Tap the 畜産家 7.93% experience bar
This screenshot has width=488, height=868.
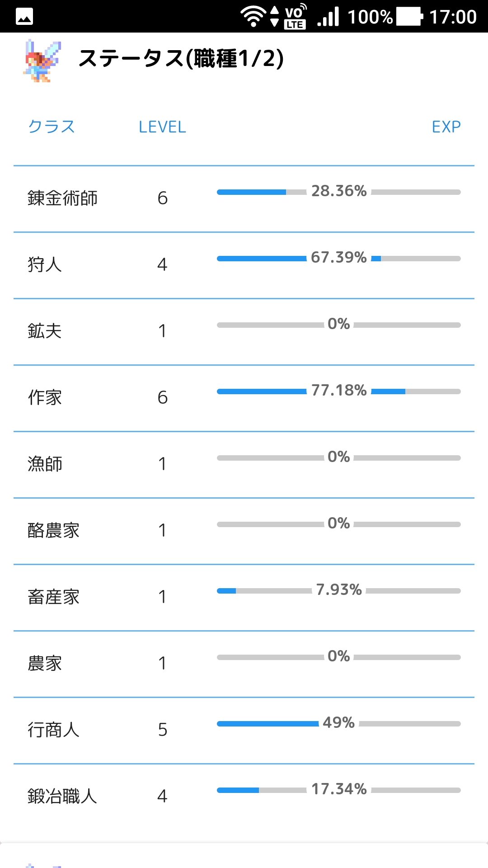[x=338, y=590]
